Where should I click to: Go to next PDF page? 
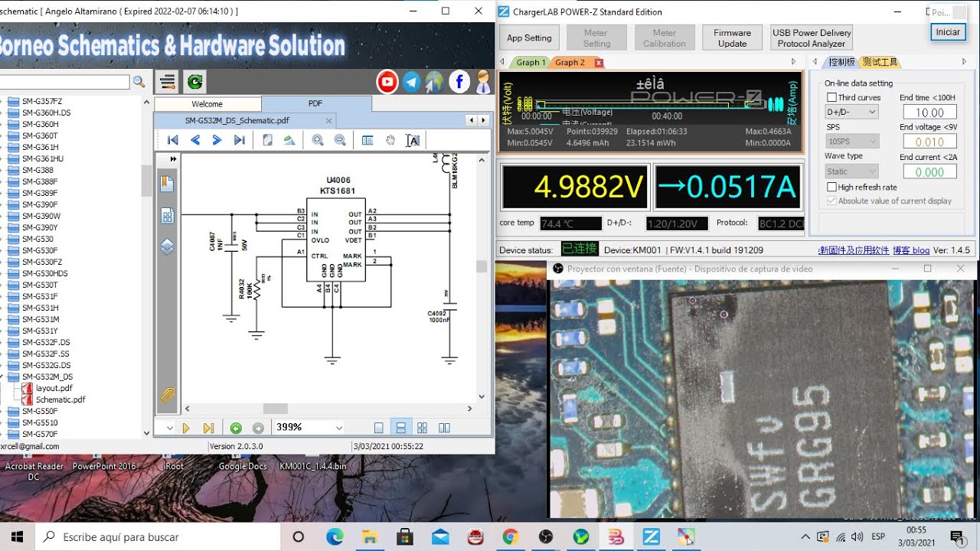(217, 140)
